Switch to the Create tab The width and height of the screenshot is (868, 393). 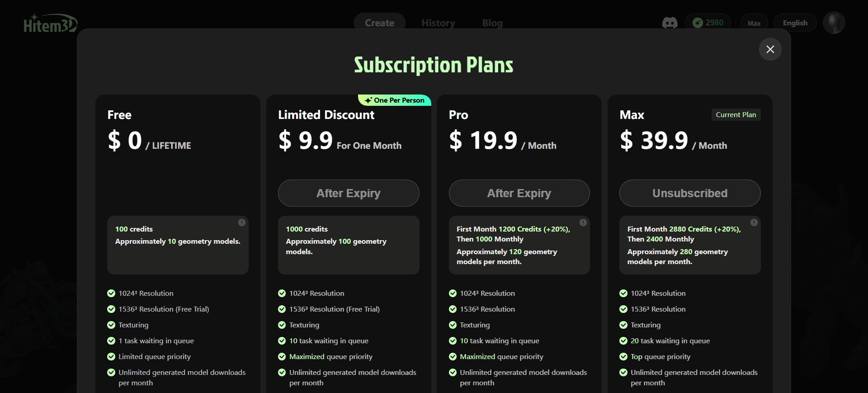coord(379,23)
